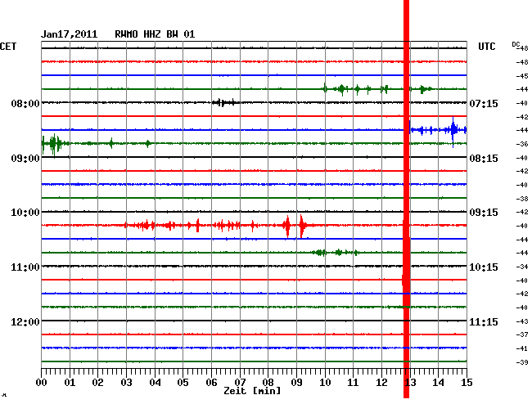Click the blue seismic burst after minute 13
The image size is (532, 404).
439,131
